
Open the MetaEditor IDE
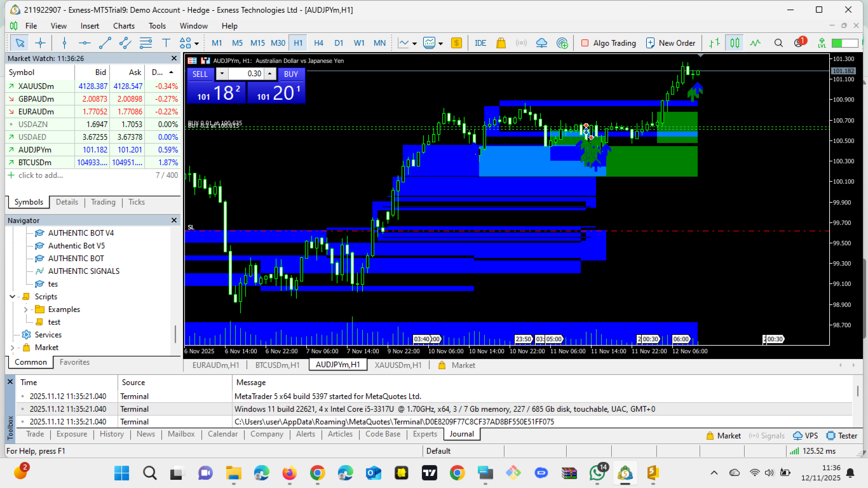point(480,43)
